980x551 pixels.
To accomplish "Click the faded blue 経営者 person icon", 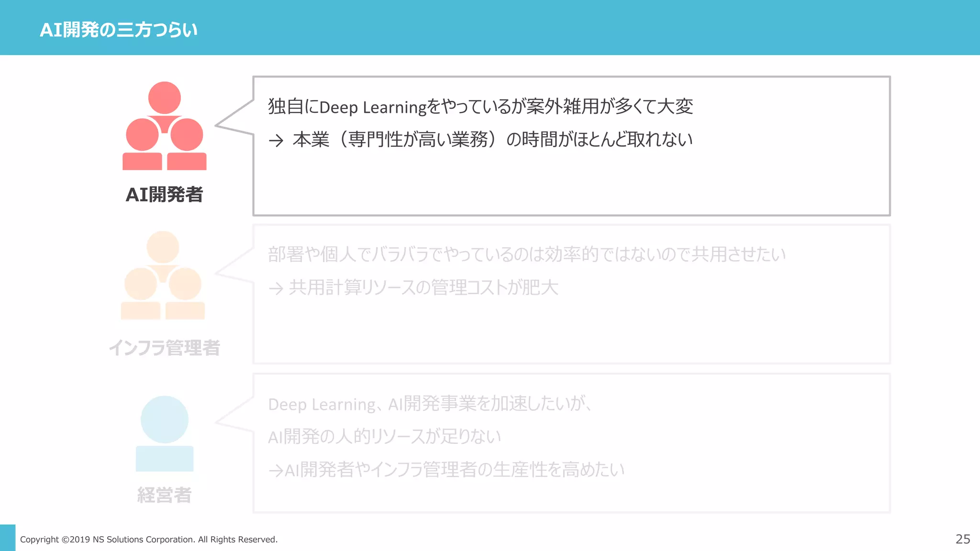I will point(165,433).
